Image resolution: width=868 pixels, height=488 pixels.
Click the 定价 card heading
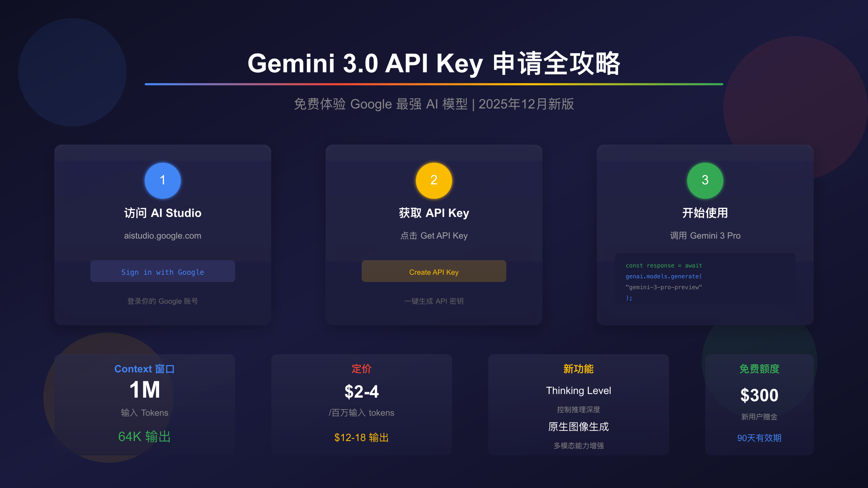[362, 369]
